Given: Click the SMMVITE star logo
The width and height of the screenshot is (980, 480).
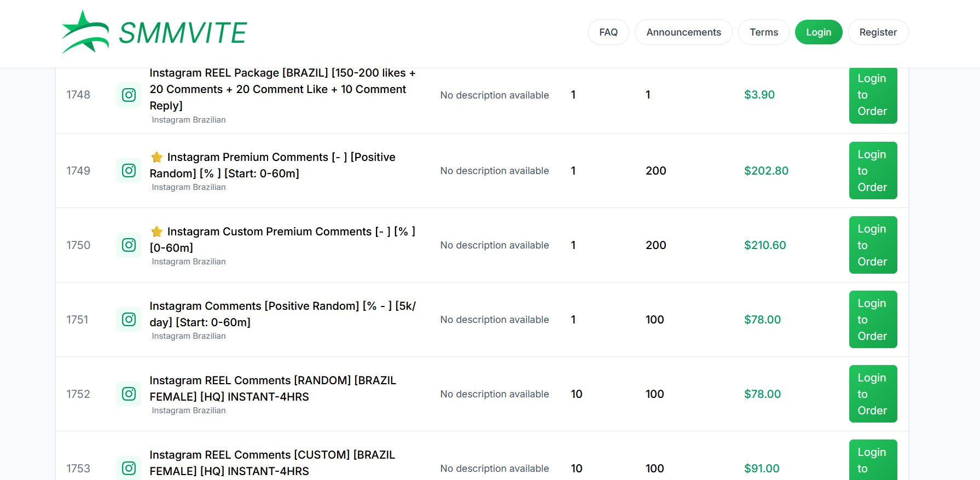Looking at the screenshot, I should tap(86, 32).
